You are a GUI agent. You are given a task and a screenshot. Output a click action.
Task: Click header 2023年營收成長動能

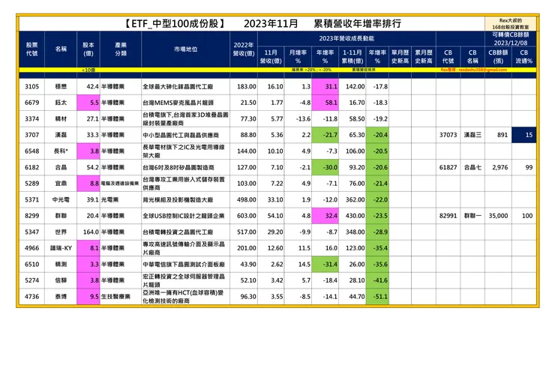click(x=346, y=38)
